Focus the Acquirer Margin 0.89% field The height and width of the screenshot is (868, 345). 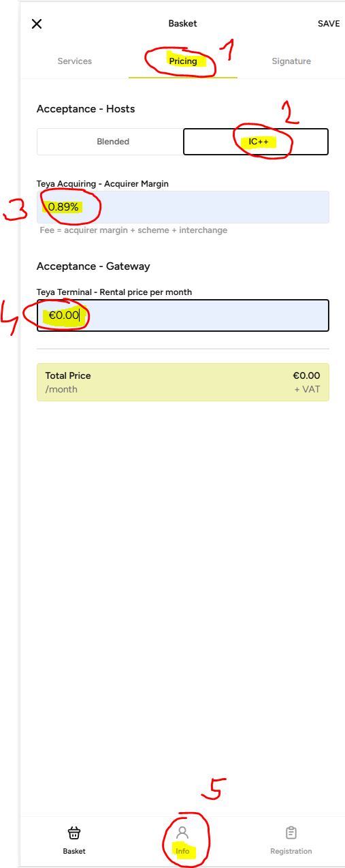[183, 207]
